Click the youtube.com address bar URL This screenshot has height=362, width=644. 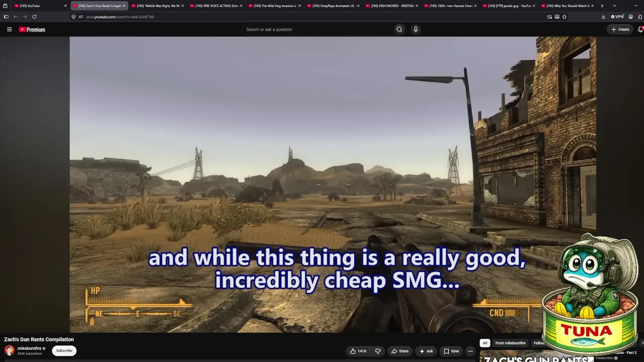120,17
